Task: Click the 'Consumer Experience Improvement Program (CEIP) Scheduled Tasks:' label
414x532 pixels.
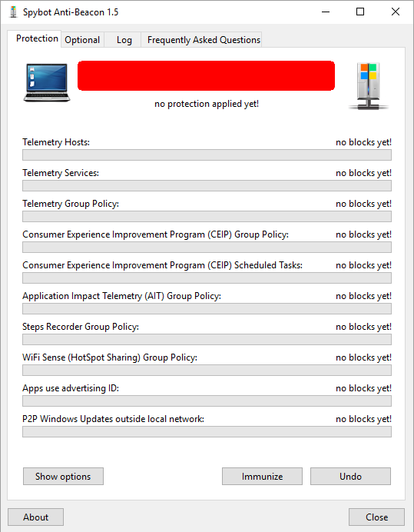Action: click(x=162, y=265)
